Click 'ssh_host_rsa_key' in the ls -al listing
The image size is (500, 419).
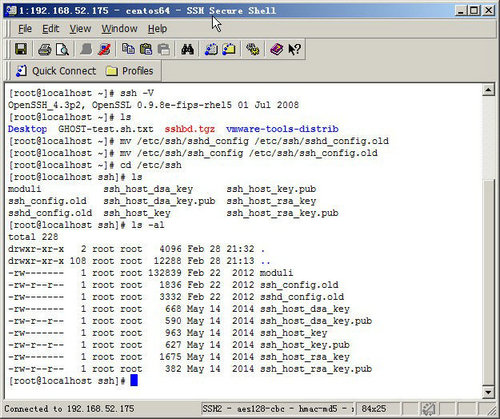coord(305,357)
